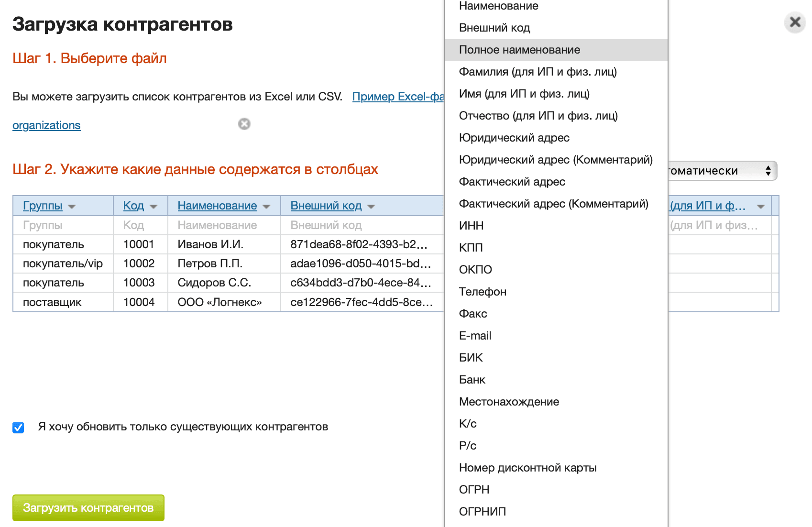Select Полное наименование in the list

click(x=519, y=50)
